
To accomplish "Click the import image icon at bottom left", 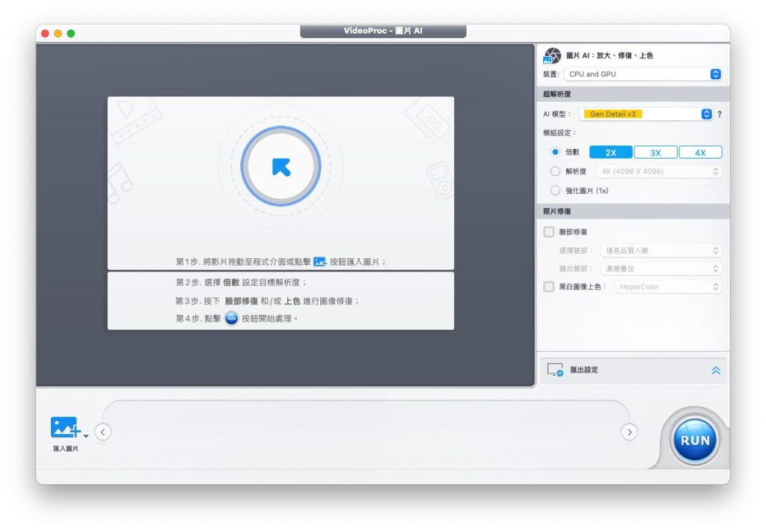I will (x=65, y=427).
